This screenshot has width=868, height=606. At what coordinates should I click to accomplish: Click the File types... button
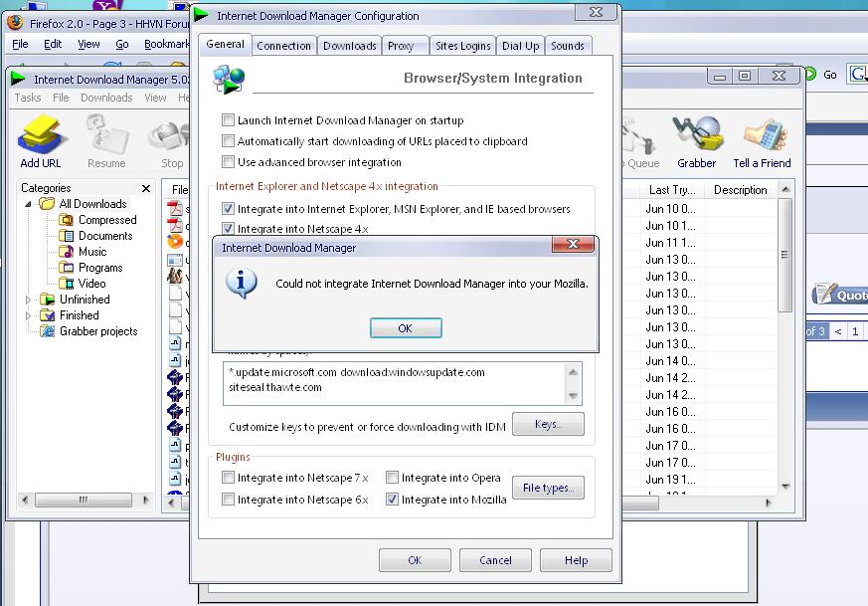[x=548, y=488]
